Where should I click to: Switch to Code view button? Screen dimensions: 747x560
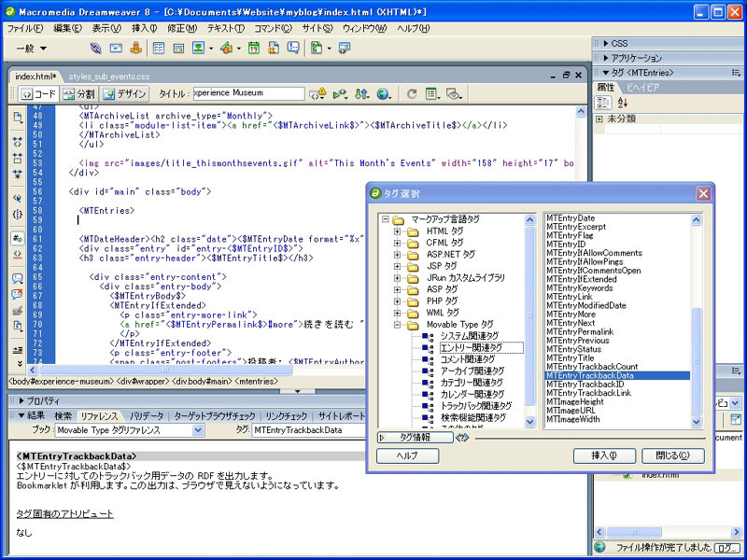pyautogui.click(x=38, y=94)
